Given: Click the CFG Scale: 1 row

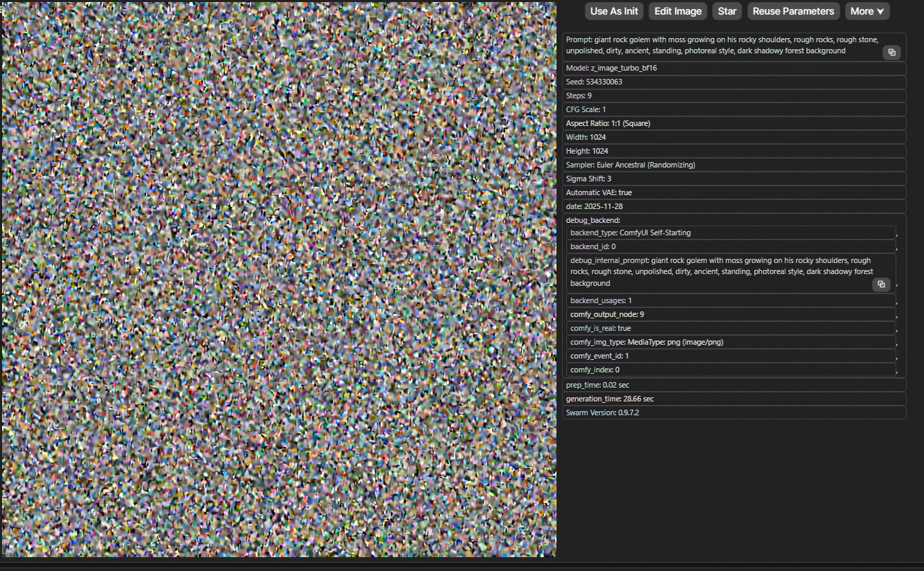Looking at the screenshot, I should pos(734,109).
